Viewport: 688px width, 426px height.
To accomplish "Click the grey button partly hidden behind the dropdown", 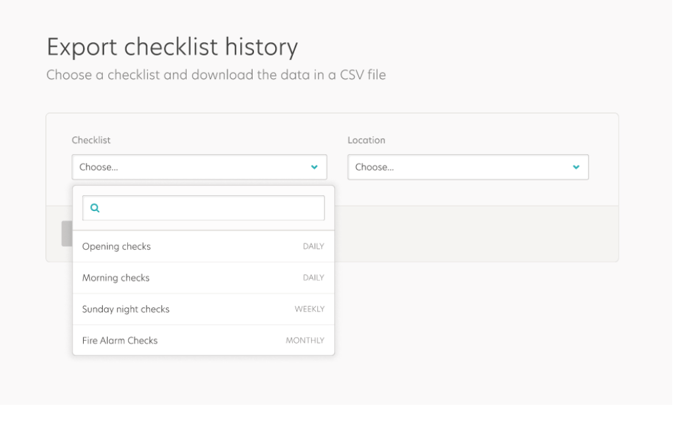I will 67,233.
